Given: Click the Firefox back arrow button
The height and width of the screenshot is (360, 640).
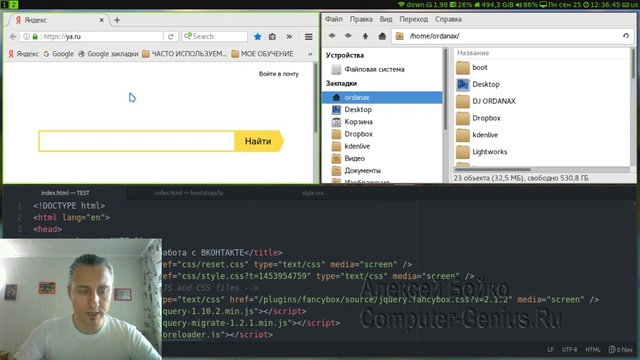Looking at the screenshot, I should click(13, 37).
